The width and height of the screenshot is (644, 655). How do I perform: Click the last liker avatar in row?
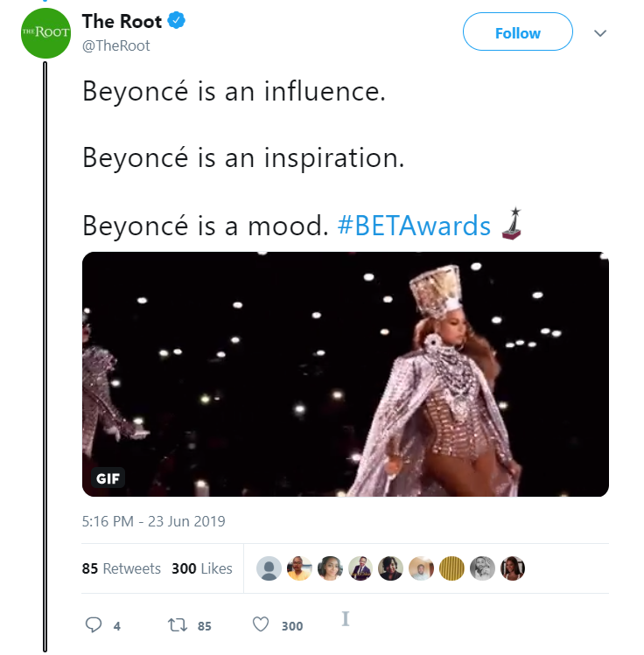click(x=513, y=568)
